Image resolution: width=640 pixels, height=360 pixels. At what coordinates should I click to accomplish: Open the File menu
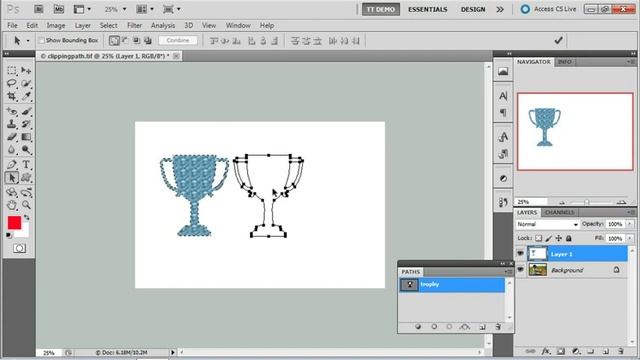click(12, 25)
